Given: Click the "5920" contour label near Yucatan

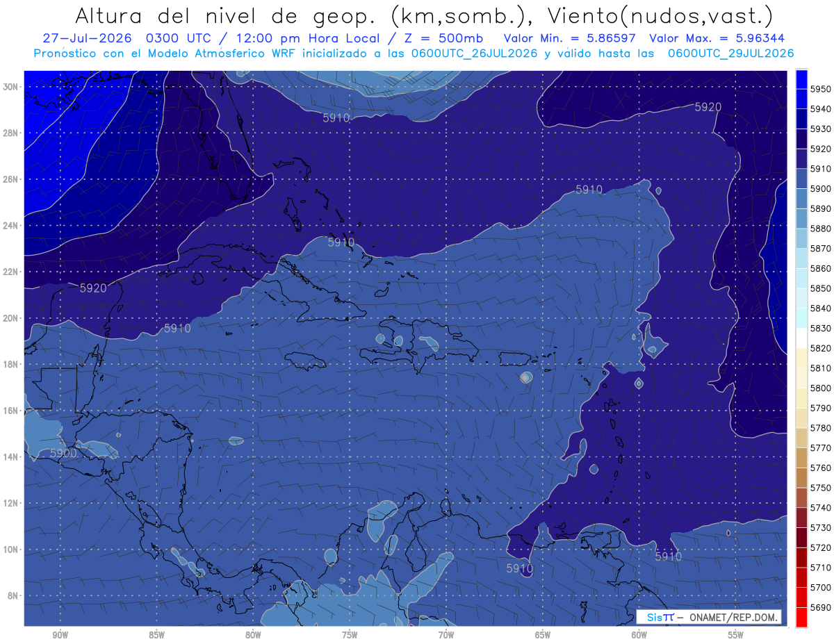Looking at the screenshot, I should 93,288.
